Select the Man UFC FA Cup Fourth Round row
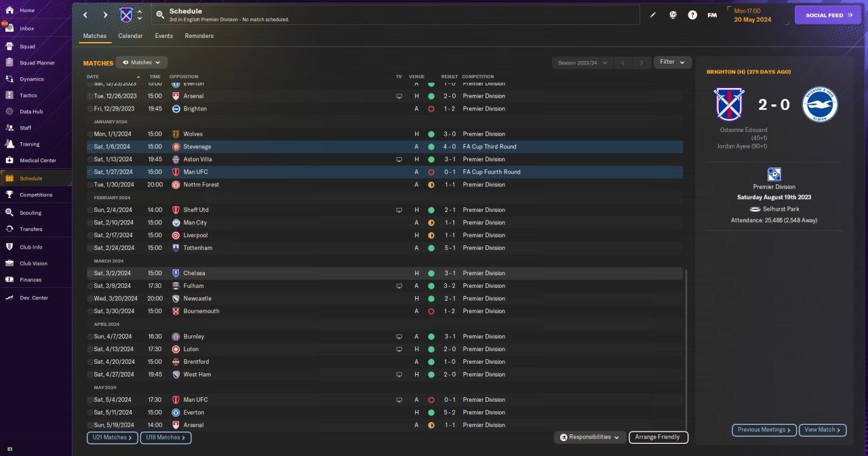Image resolution: width=868 pixels, height=456 pixels. [384, 172]
